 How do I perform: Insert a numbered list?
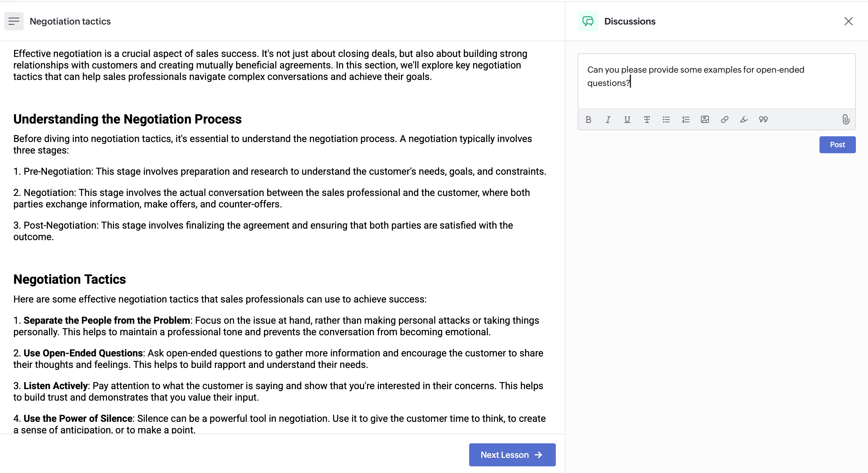tap(686, 120)
